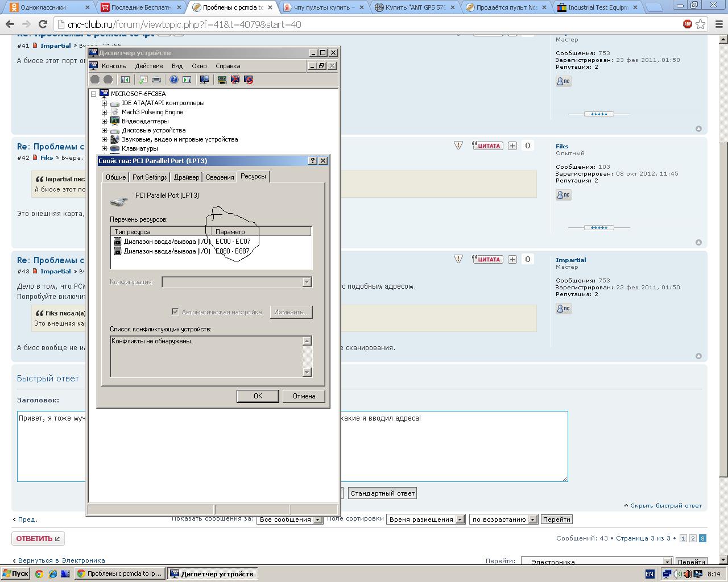Click the conflict list scrollbar down arrow
Screen dimensions: 728x582
307,372
